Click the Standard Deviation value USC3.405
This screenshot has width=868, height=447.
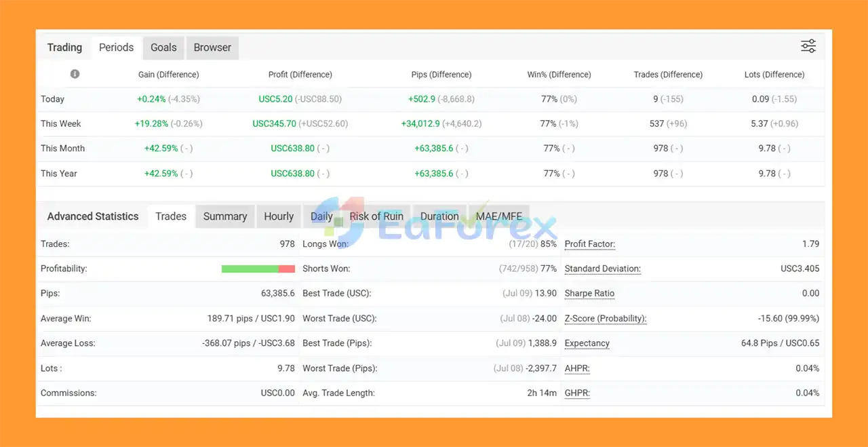pyautogui.click(x=800, y=269)
